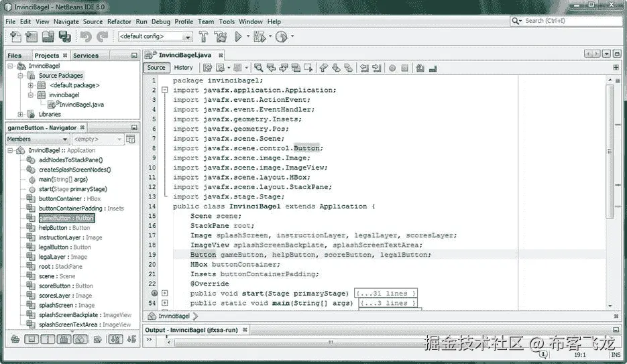Click the New Project toolbar icon
The height and width of the screenshot is (364, 627).
coord(32,36)
